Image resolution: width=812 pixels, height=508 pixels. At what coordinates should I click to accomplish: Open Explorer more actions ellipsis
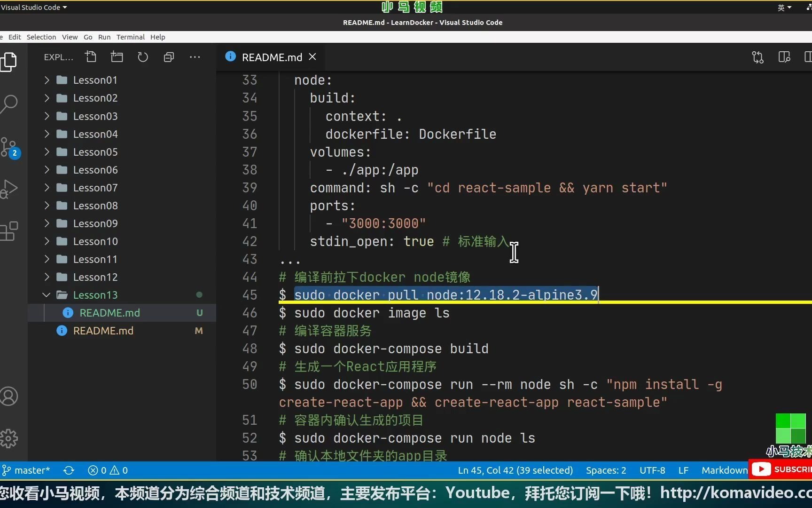click(195, 57)
